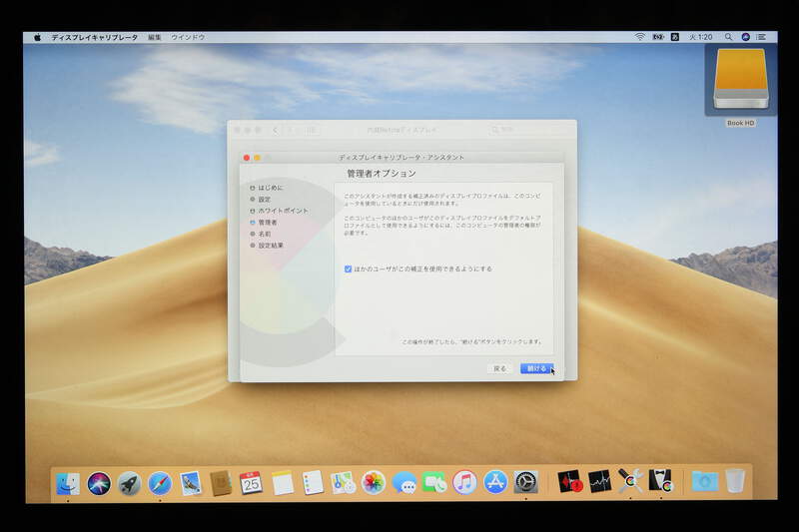Close the calibrator assistant with red button
799x532 pixels.
(x=247, y=158)
